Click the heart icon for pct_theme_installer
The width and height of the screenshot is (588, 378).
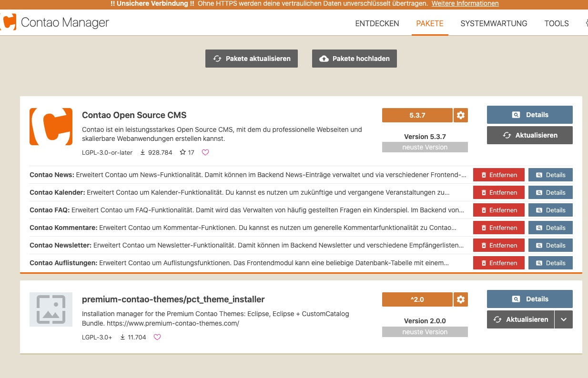click(157, 337)
